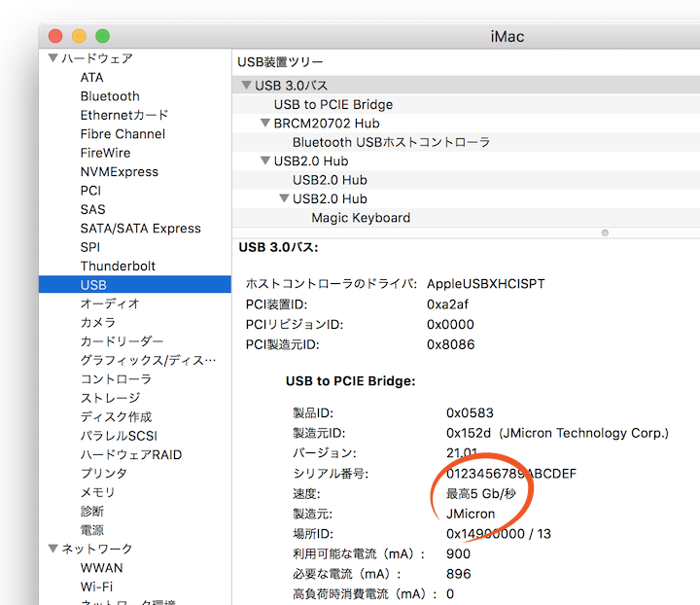Select SPI in the sidebar

pyautogui.click(x=90, y=247)
